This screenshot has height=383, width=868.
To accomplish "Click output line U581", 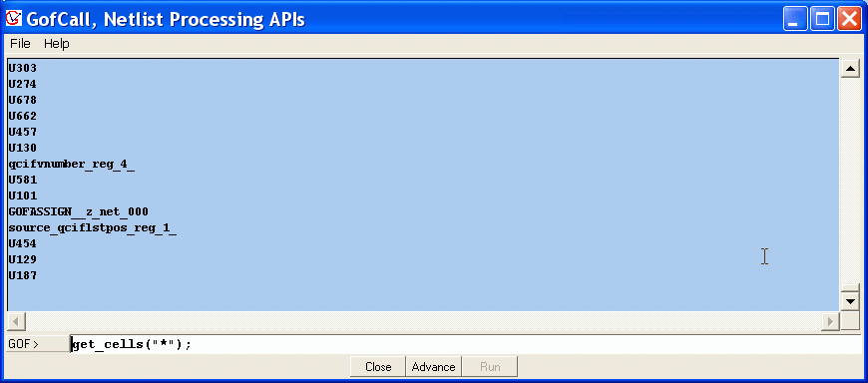I will [x=23, y=180].
